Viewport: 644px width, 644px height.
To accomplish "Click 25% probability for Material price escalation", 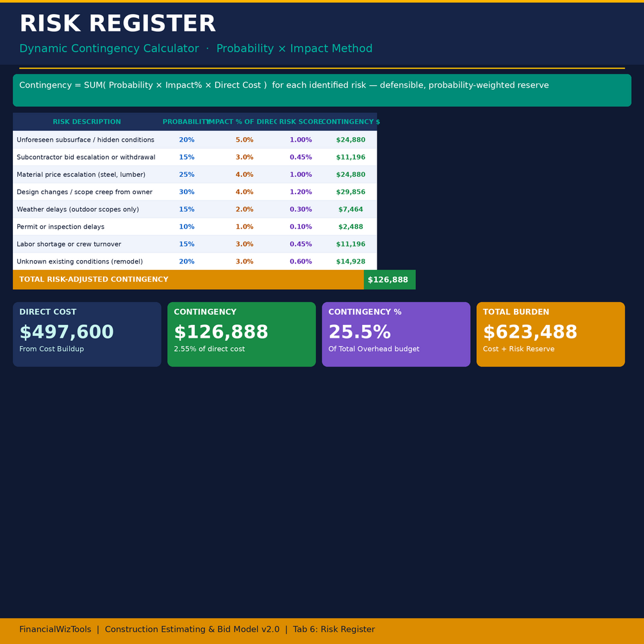I will pyautogui.click(x=186, y=174).
